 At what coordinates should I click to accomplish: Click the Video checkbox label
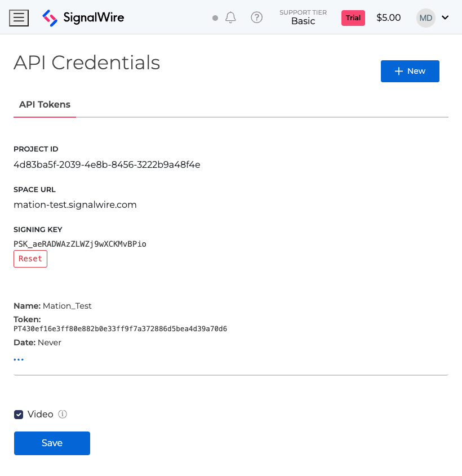click(x=41, y=414)
